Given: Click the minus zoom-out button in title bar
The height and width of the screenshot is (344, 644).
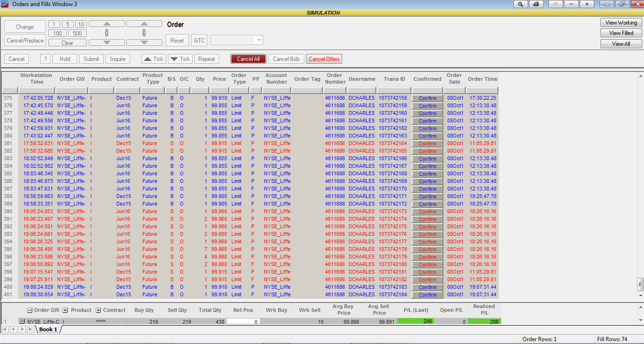Looking at the screenshot, I should coord(571,4).
